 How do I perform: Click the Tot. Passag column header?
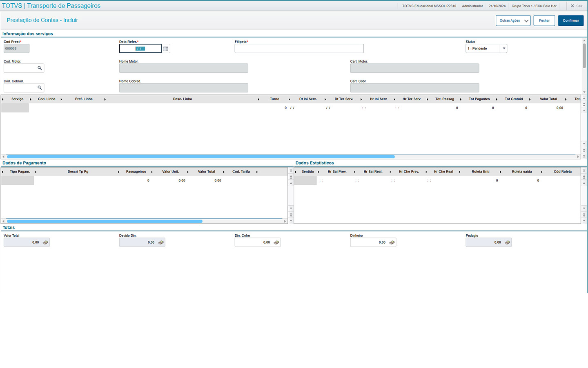445,99
